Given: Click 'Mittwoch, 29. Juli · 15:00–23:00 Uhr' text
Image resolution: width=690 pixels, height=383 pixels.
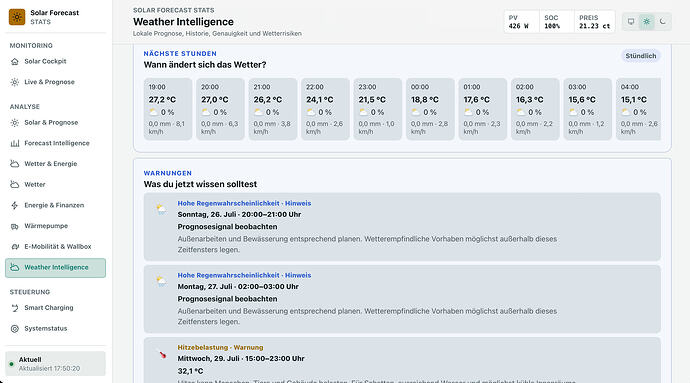Looking at the screenshot, I should (x=241, y=359).
